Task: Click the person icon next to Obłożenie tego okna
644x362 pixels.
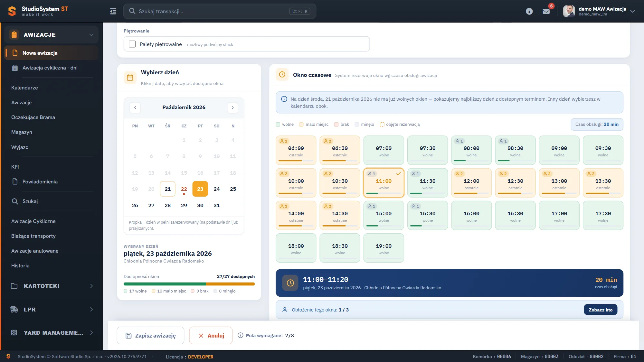Action: 285,310
